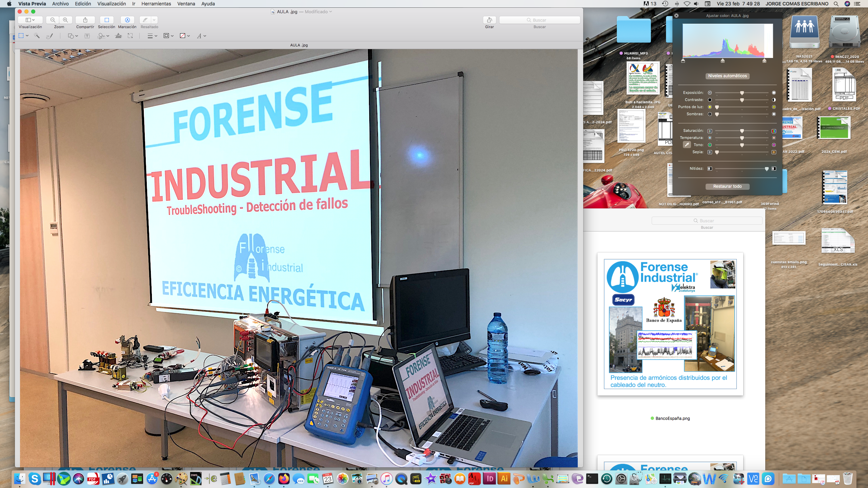Click the Exposición slider handle

point(742,93)
